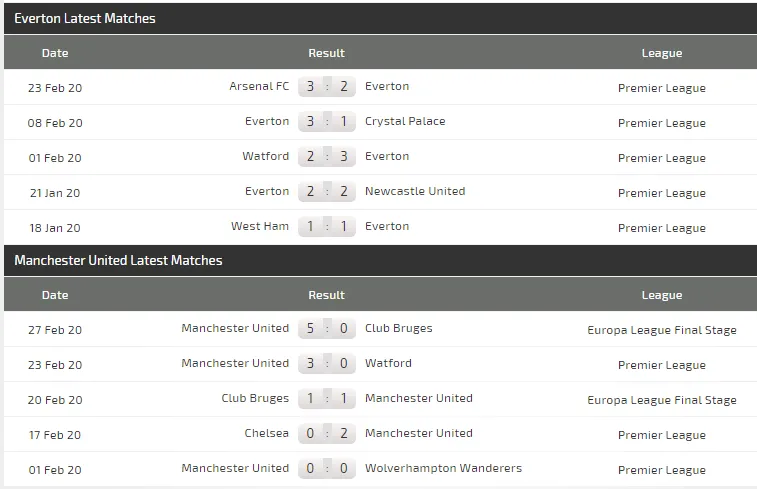This screenshot has height=489, width=757.
Task: Select the 17 Feb 20 match date
Action: pyautogui.click(x=55, y=435)
